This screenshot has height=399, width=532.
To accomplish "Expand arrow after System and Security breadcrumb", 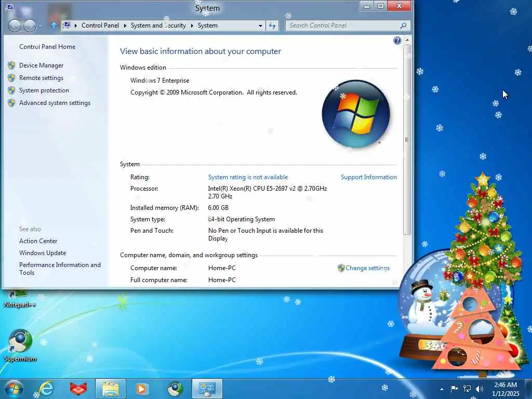I will click(192, 25).
